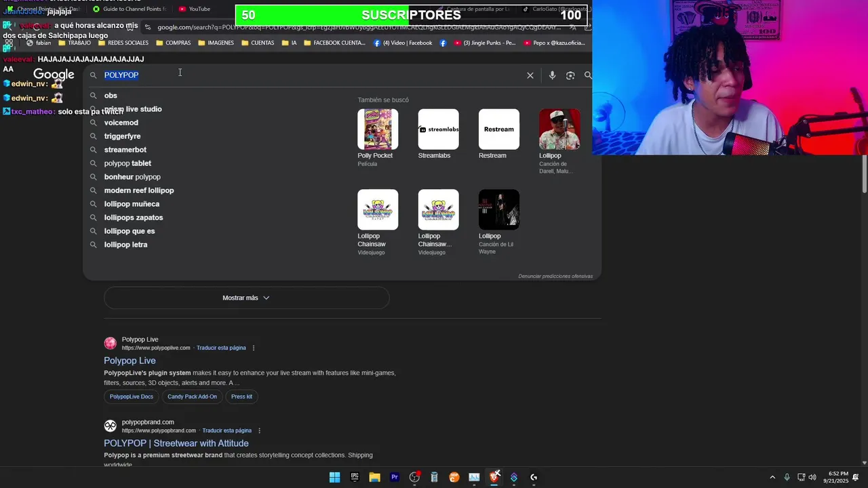Image resolution: width=868 pixels, height=488 pixels.
Task: Click the Google logo
Action: [x=54, y=75]
